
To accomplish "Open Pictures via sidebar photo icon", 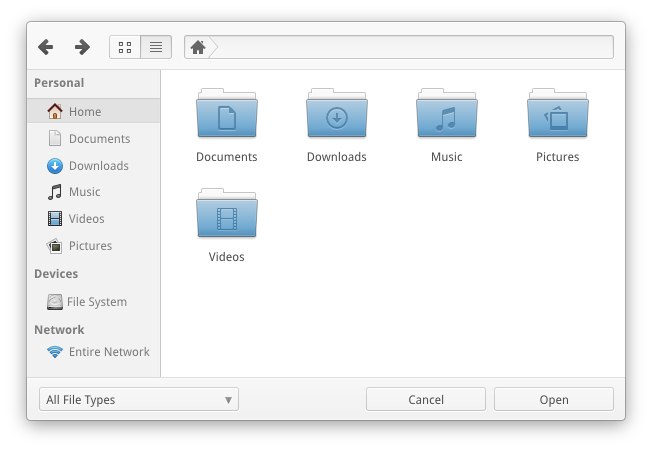I will tap(55, 246).
